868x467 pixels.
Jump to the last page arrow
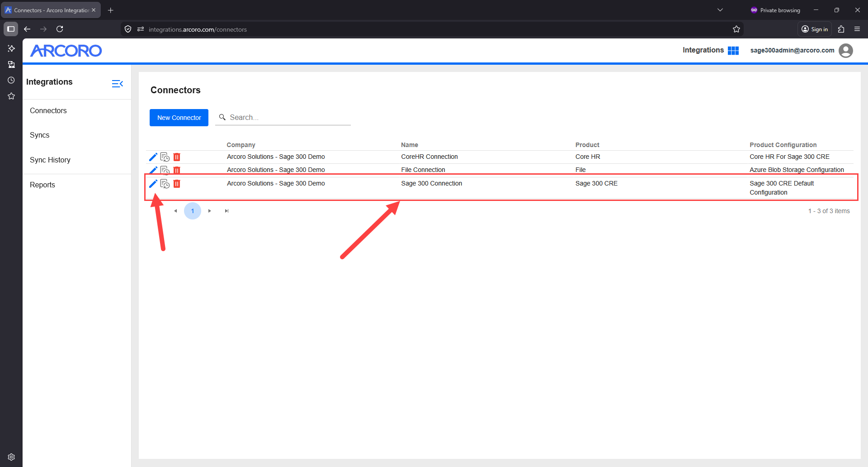click(226, 211)
